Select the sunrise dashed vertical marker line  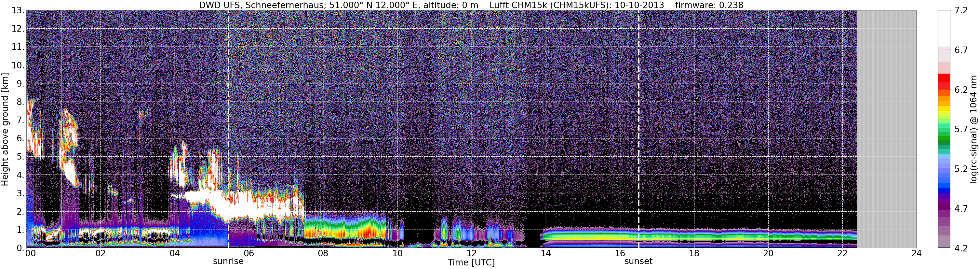228,129
